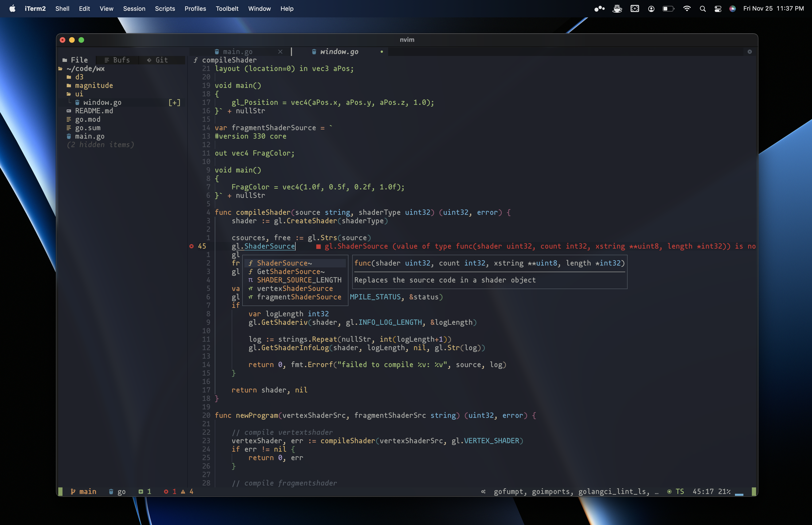Expand the d3 folder in file tree
This screenshot has height=525, width=812.
(x=79, y=77)
